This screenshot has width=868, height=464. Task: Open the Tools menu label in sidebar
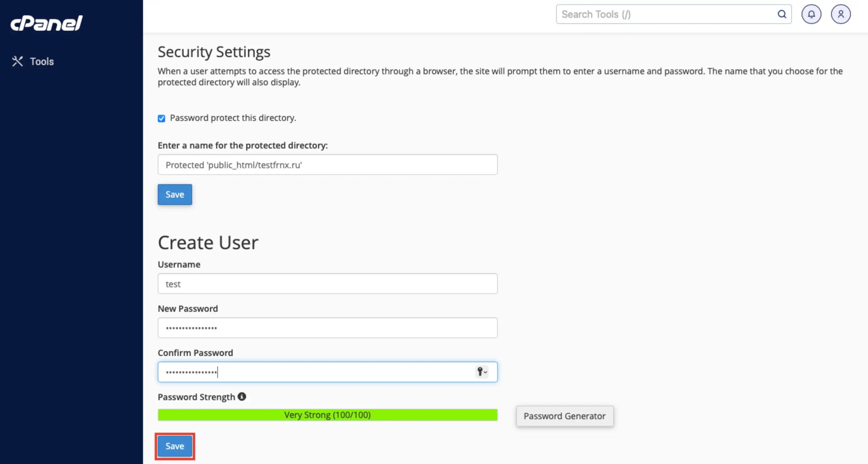pos(42,61)
